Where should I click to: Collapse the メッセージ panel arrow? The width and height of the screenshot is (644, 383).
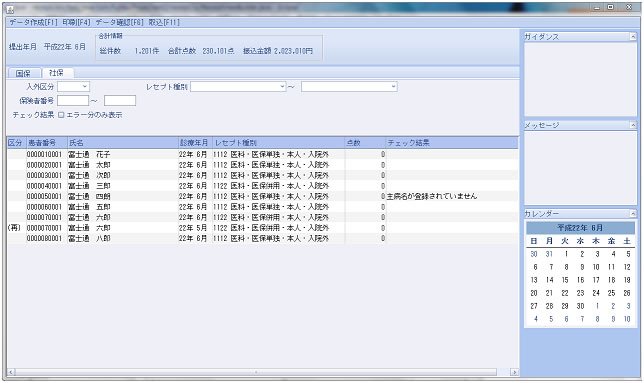632,125
